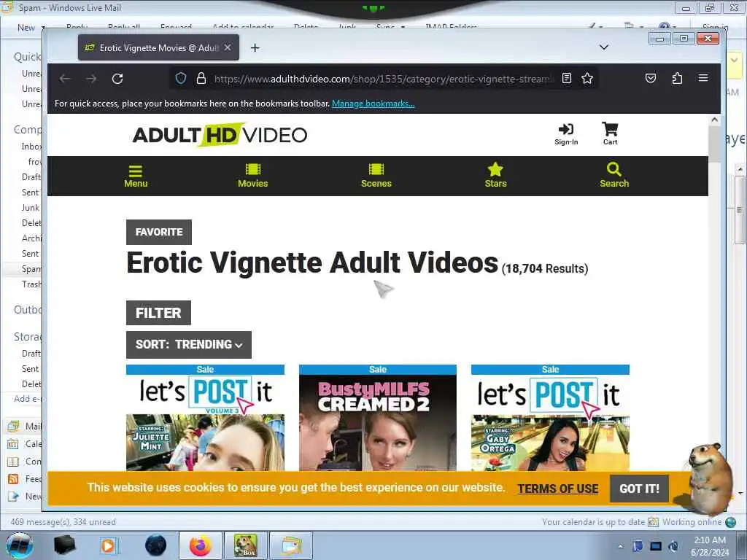Bookmark this page with star icon
The width and height of the screenshot is (747, 560).
(x=587, y=78)
